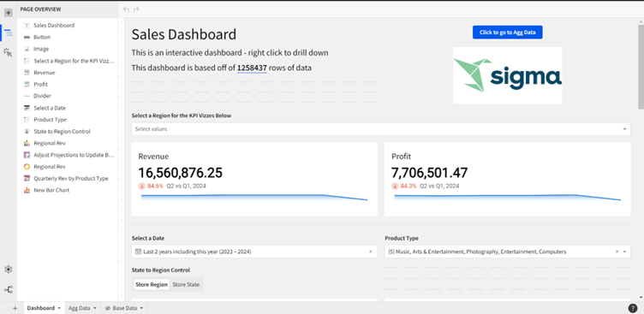Click the donut chart icon beside Regional Rev
Image resolution: width=644 pixels, height=314 pixels.
pyautogui.click(x=27, y=167)
